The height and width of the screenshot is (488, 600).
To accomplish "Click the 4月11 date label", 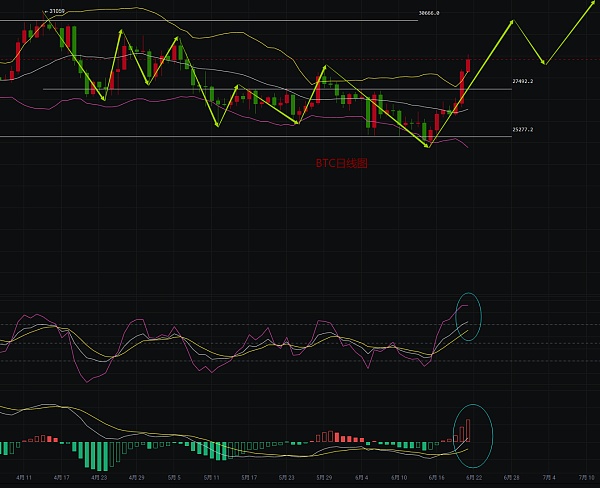I will (x=24, y=477).
